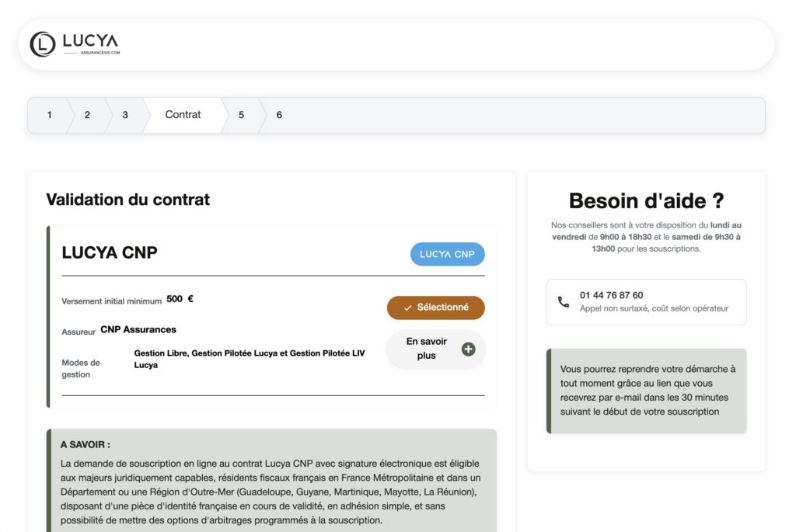
Task: Click the checkmark icon in Sélectionné button
Action: (408, 308)
